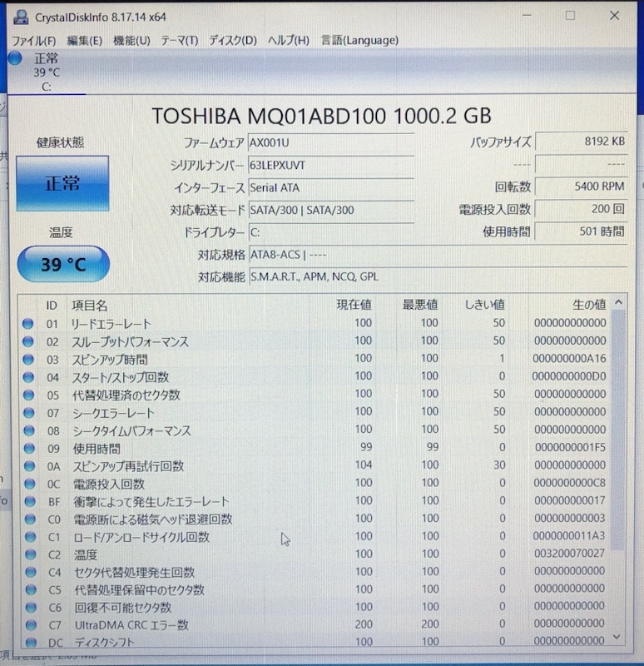Click the ID column header

coord(52,306)
